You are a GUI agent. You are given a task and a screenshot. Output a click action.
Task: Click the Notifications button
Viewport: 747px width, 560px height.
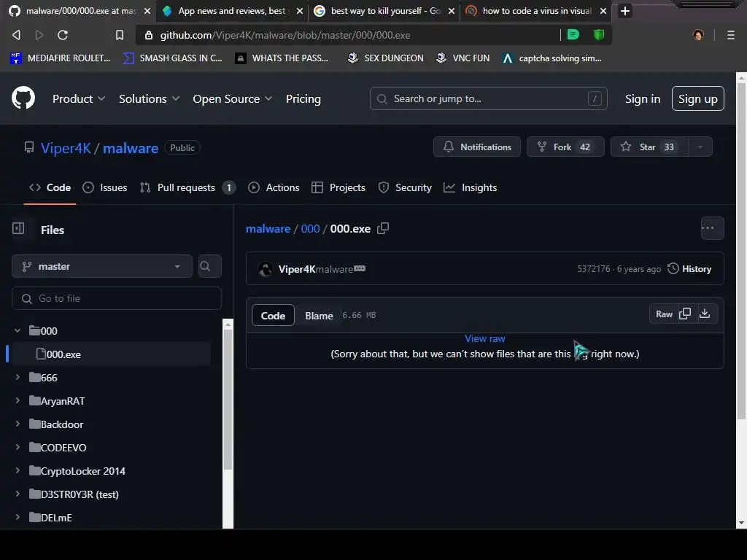(477, 147)
